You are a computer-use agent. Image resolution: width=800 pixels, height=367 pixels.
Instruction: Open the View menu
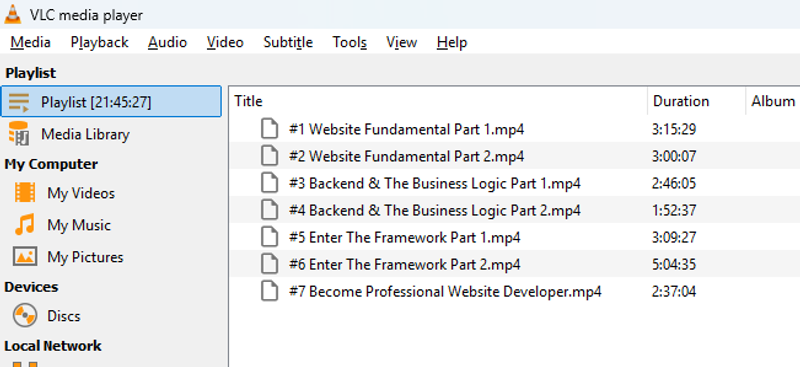pyautogui.click(x=402, y=42)
